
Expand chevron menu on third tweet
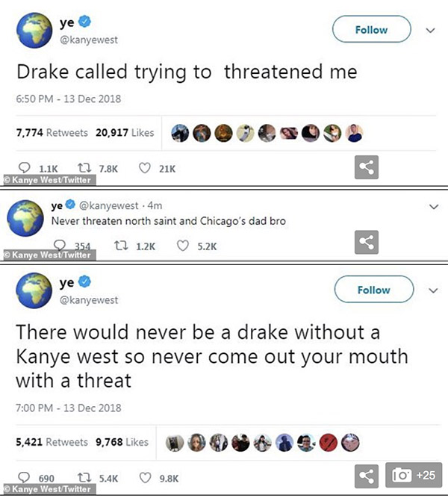click(433, 290)
